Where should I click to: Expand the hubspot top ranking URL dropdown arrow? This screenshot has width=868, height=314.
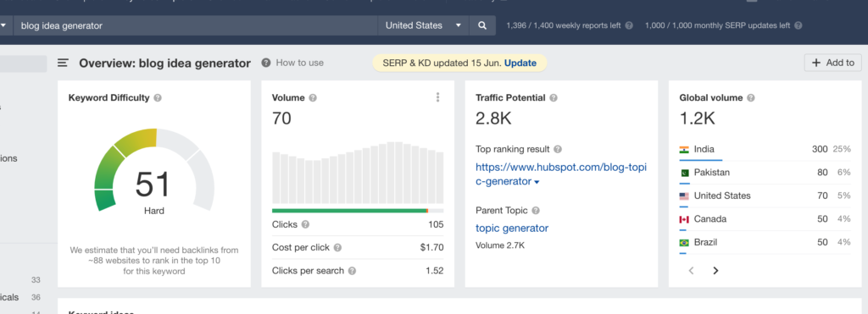point(537,183)
